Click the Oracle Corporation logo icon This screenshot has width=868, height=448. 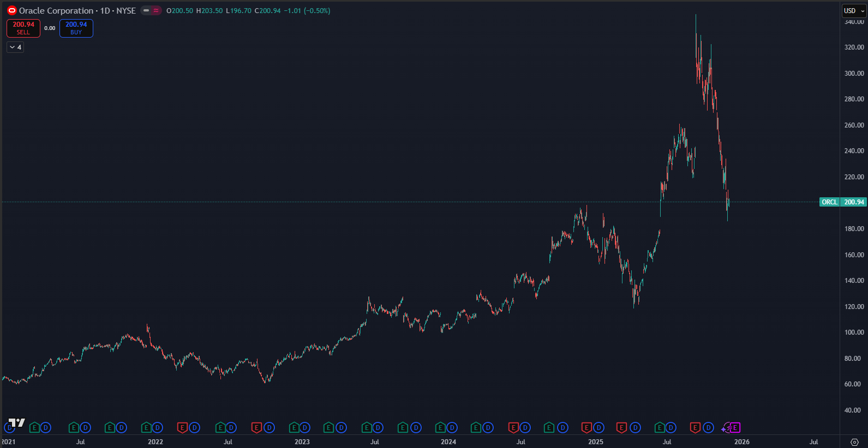[x=12, y=10]
